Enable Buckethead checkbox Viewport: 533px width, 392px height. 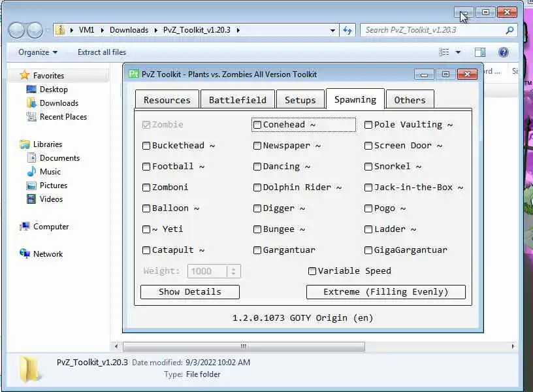point(146,146)
